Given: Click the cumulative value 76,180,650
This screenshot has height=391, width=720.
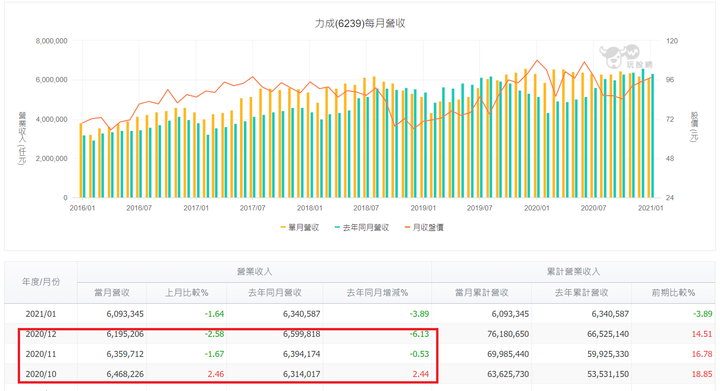Looking at the screenshot, I should tap(508, 334).
